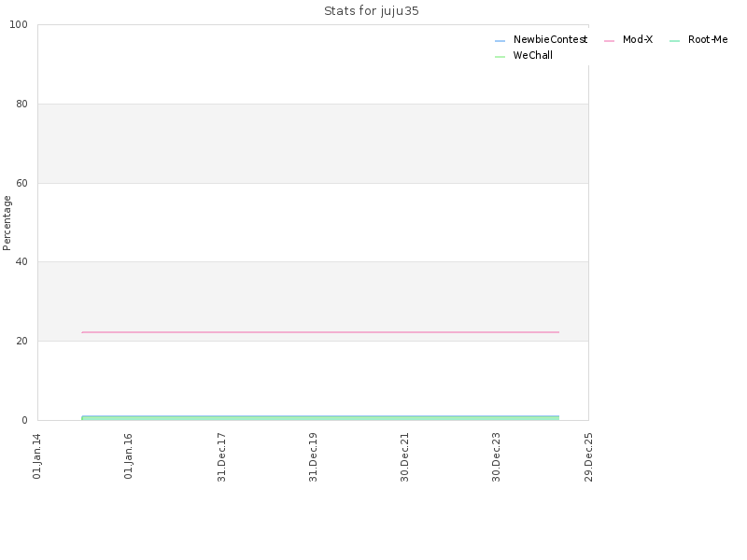Click the x-axis date 01.Jan.16
The width and height of the screenshot is (747, 560).
pos(128,456)
